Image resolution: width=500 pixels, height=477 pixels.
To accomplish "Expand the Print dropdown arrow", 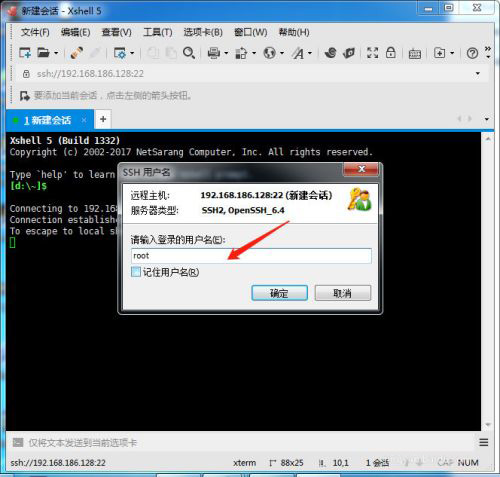I will (226, 53).
